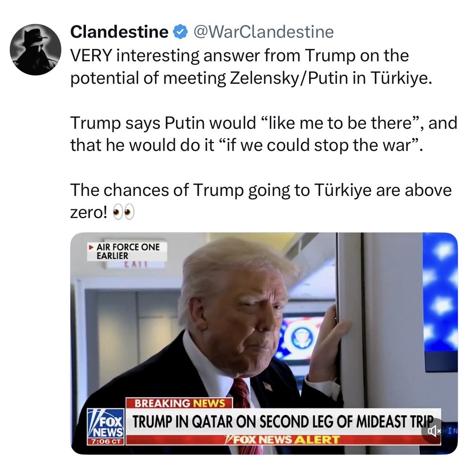Click the blue verified badge
Image resolution: width=468 pixels, height=476 pixels.
pos(180,32)
